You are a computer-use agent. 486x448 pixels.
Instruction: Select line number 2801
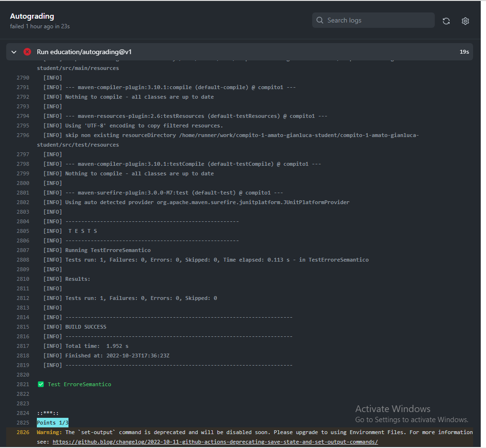pos(23,193)
